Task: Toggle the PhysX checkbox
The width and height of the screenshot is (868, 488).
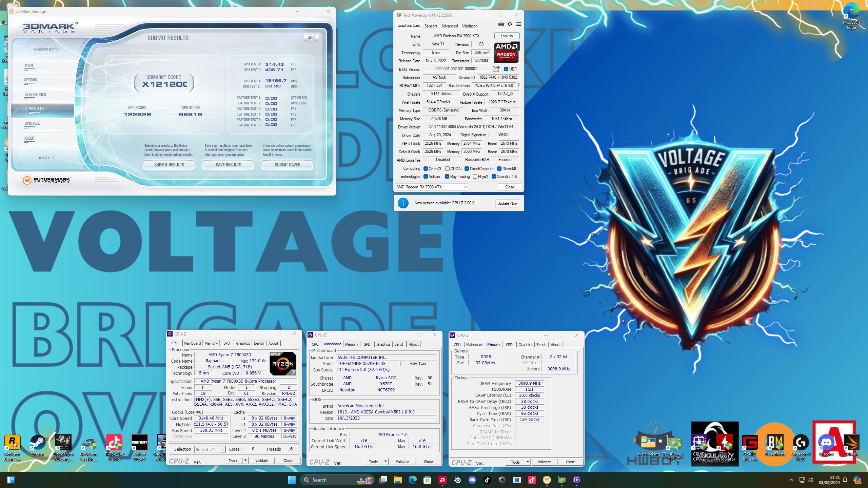Action: (475, 176)
